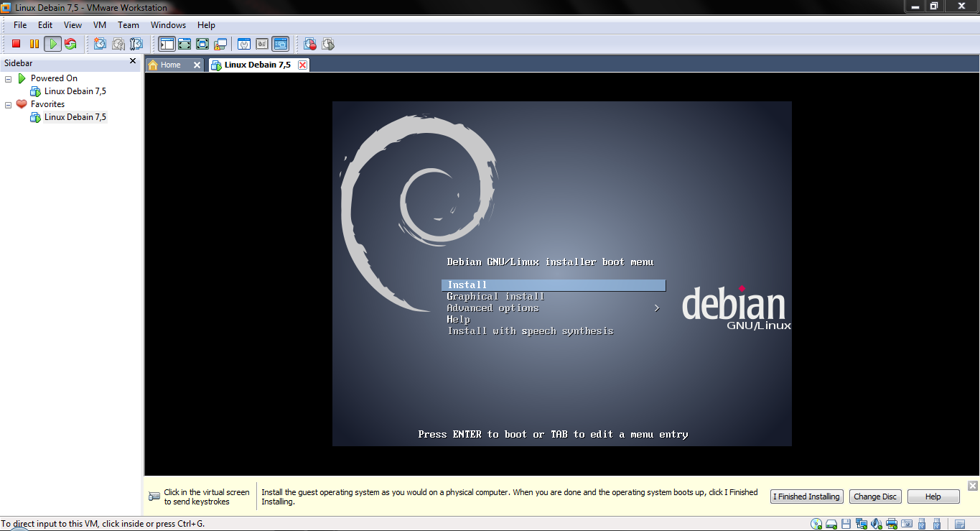Close the Linux Debain 7,5 tab

(303, 65)
